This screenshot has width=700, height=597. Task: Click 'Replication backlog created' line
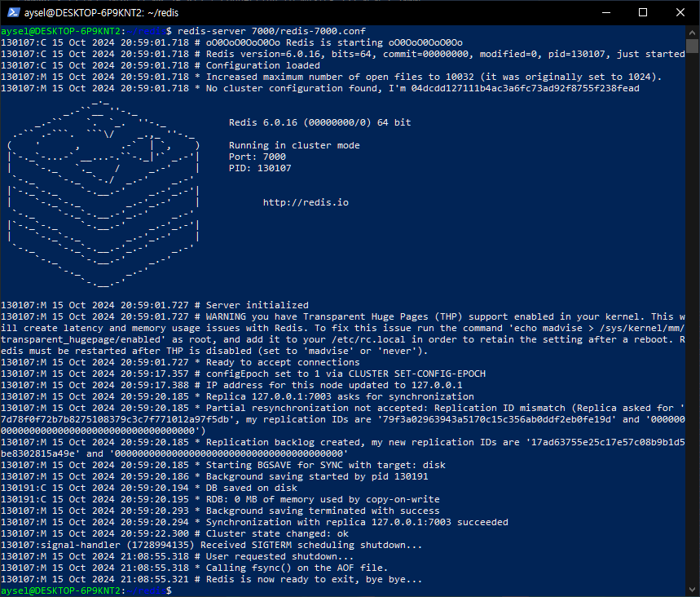(x=343, y=449)
